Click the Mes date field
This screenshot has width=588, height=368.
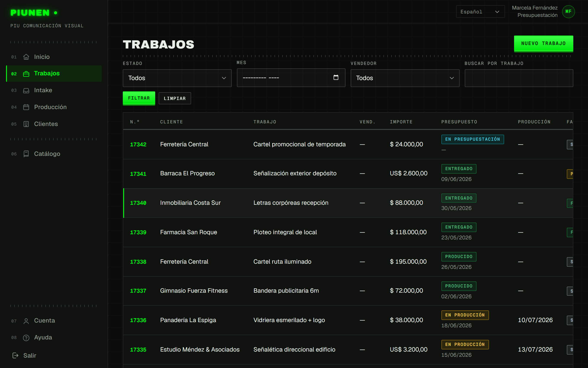(291, 78)
